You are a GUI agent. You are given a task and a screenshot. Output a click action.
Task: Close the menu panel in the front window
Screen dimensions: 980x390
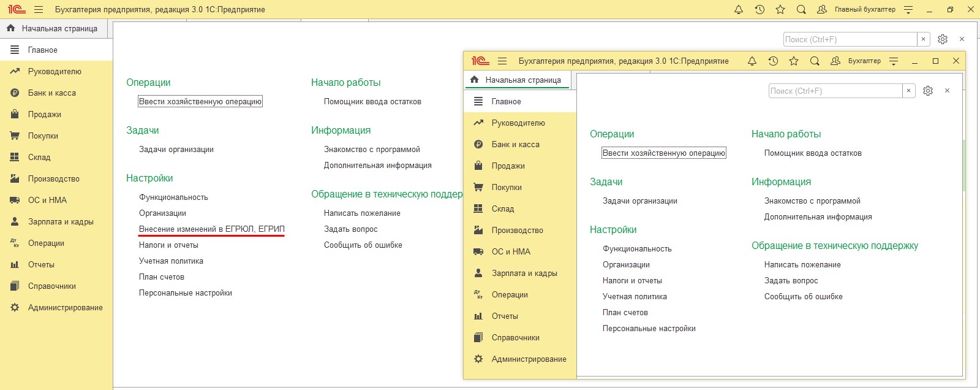[x=947, y=90]
